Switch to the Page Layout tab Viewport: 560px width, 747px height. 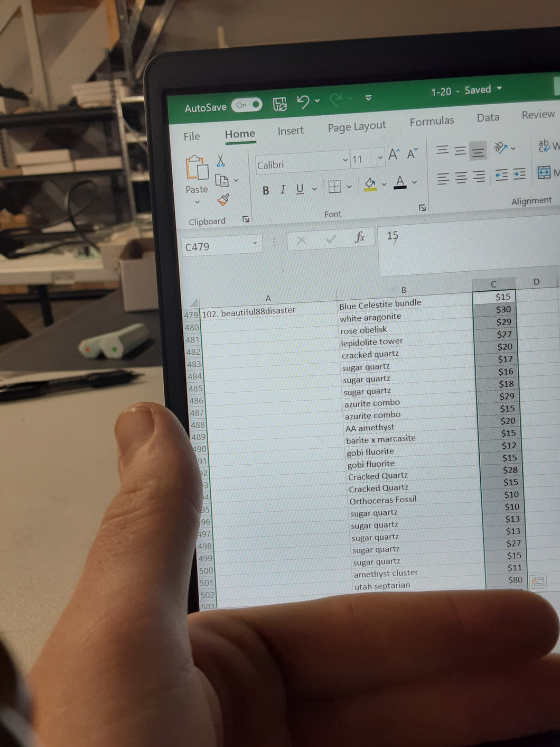[x=357, y=127]
